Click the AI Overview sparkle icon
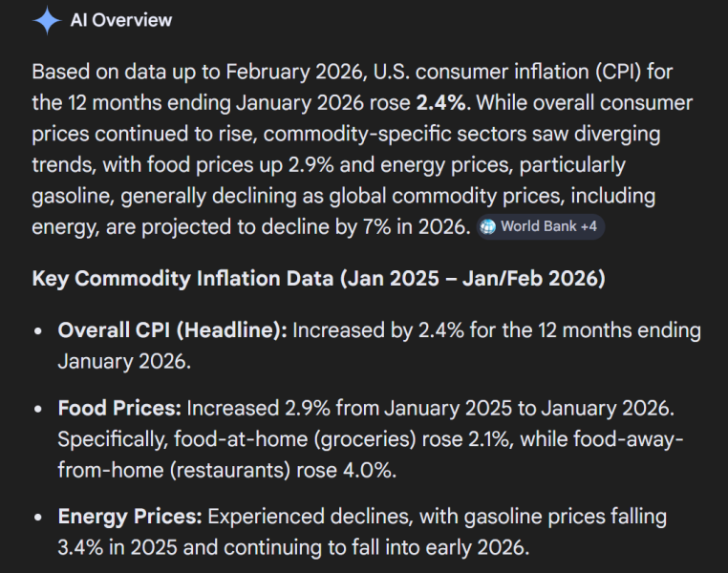Image resolution: width=728 pixels, height=573 pixels. tap(47, 21)
